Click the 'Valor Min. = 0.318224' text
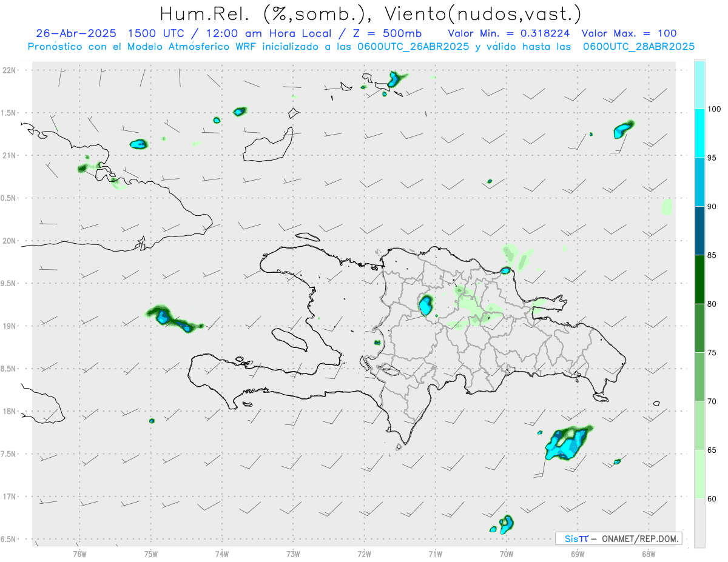 click(510, 33)
